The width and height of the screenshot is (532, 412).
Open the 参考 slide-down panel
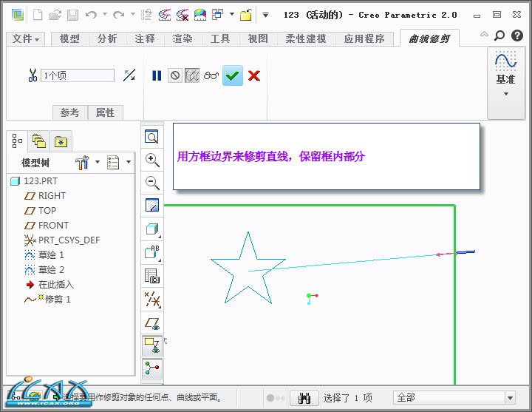click(x=70, y=112)
